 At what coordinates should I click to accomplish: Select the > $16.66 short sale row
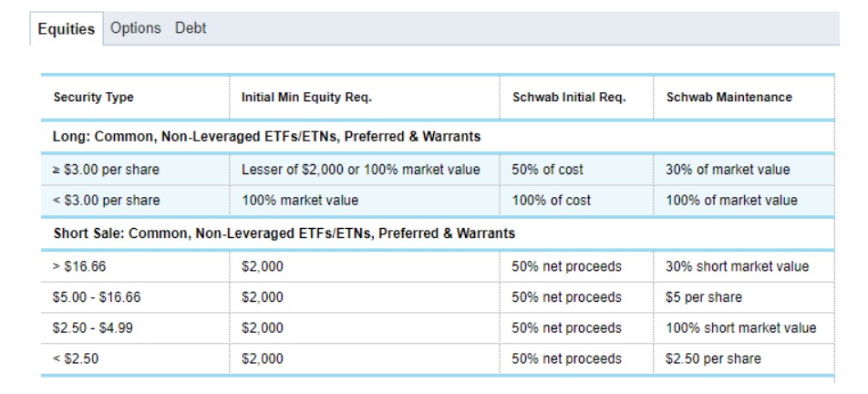pos(80,266)
